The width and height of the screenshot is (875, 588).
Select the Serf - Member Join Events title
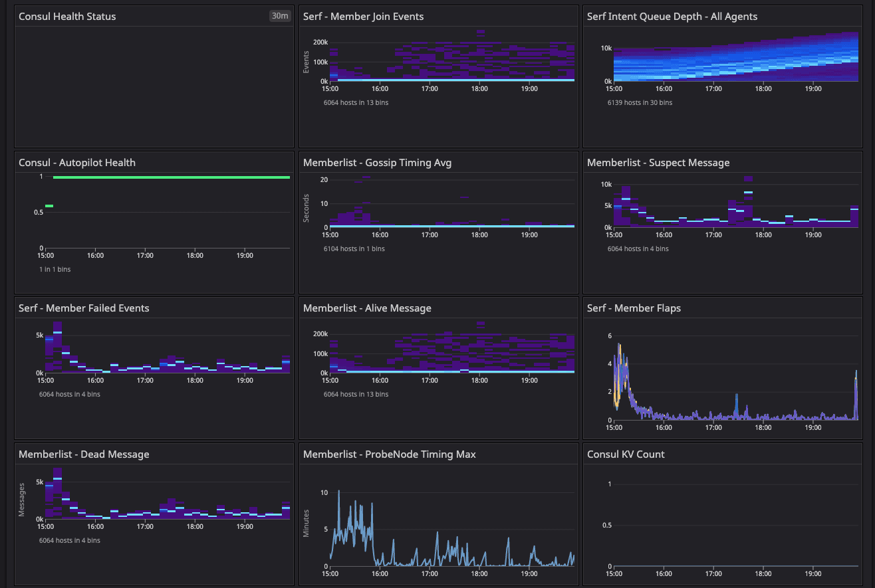pos(363,17)
